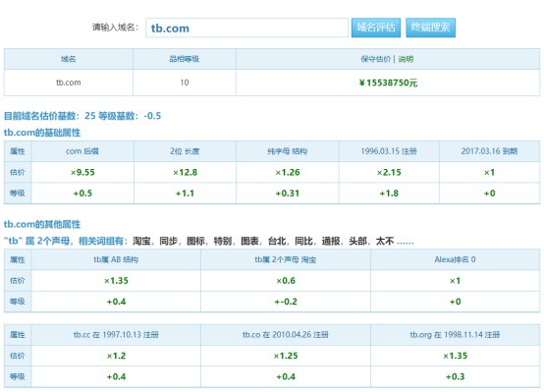544x392 pixels.
Task: Click the grade value 10 cell
Action: pos(185,83)
